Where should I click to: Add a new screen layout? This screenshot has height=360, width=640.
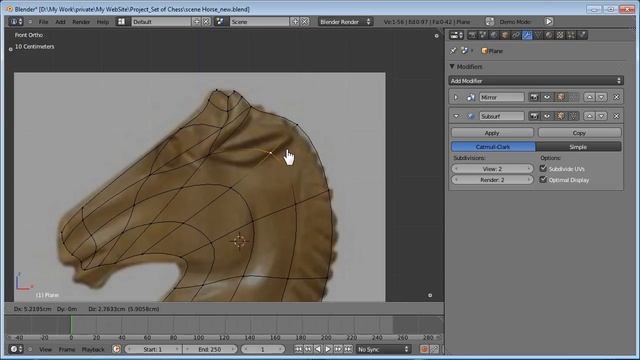tap(197, 22)
